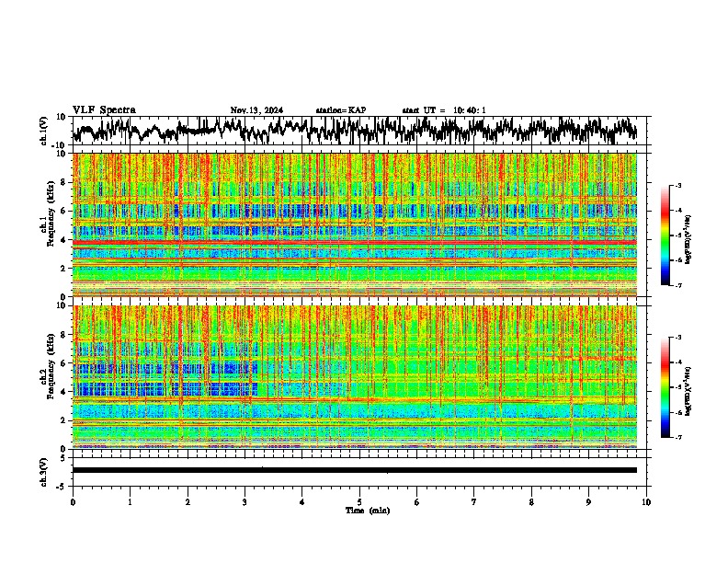Click the time axis tick label "1"
Image resolution: width=728 pixels, height=563 pixels.
[x=130, y=502]
